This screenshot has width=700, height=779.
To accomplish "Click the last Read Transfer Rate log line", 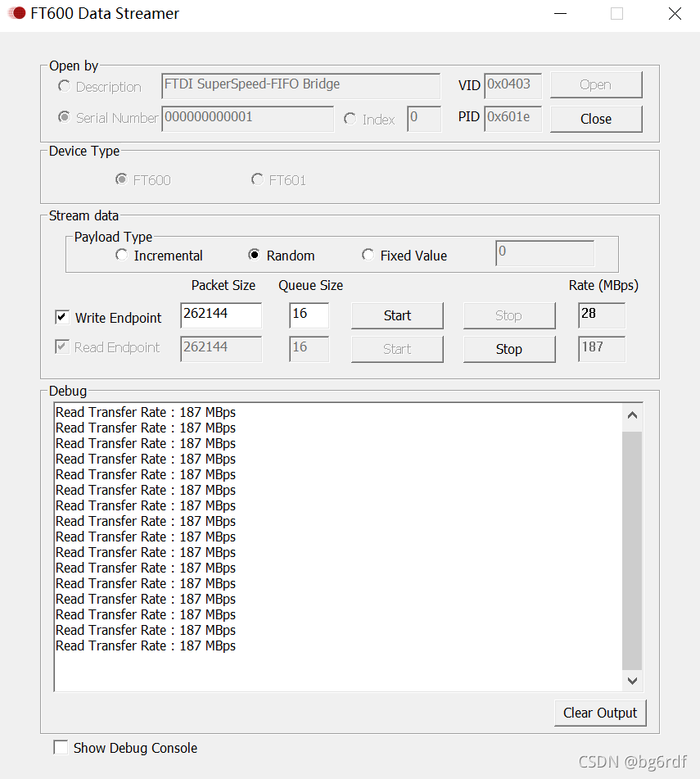I will [x=146, y=645].
